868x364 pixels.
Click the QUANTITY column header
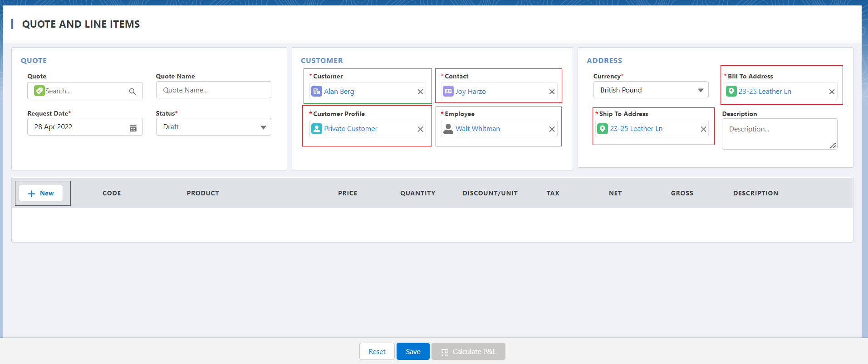click(x=418, y=193)
